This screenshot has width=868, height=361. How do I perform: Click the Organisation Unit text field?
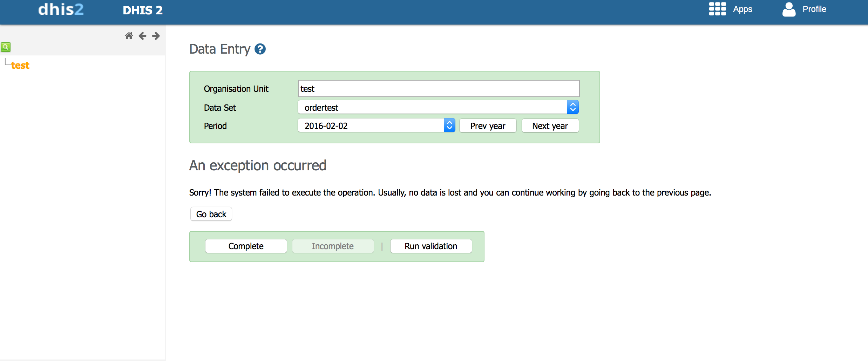click(x=438, y=89)
